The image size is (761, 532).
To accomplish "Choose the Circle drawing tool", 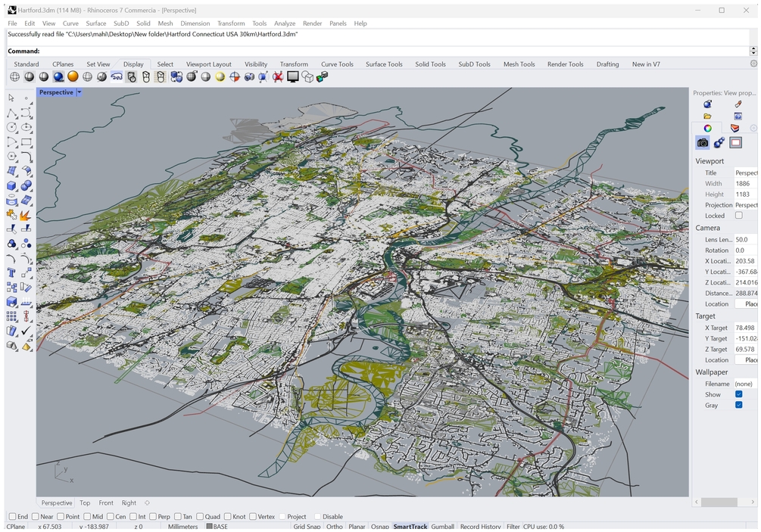I will coord(11,128).
